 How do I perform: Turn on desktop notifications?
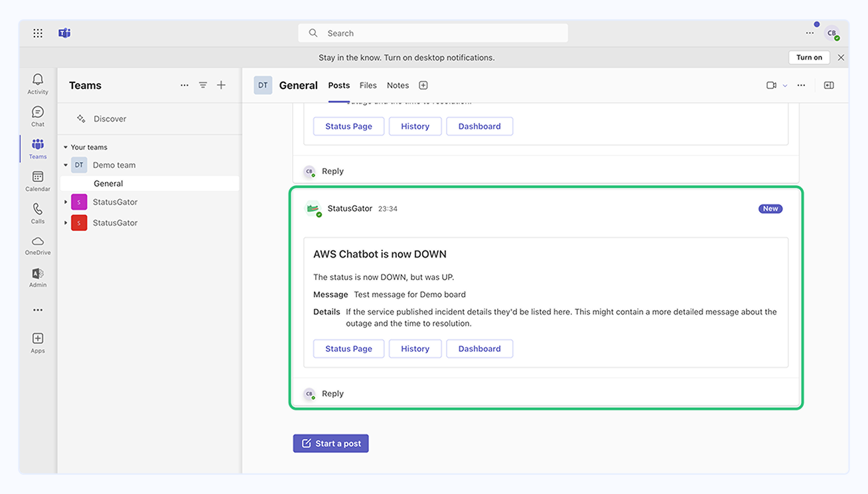click(x=809, y=58)
